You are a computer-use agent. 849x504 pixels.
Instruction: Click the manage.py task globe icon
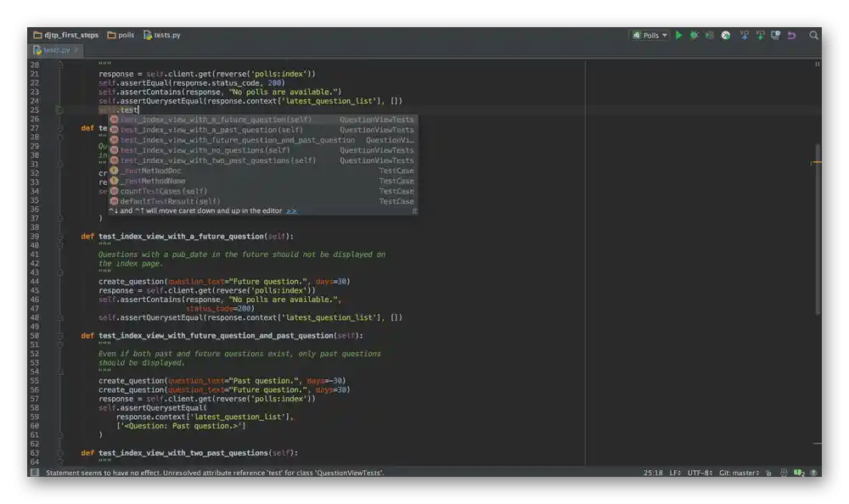[x=726, y=35]
